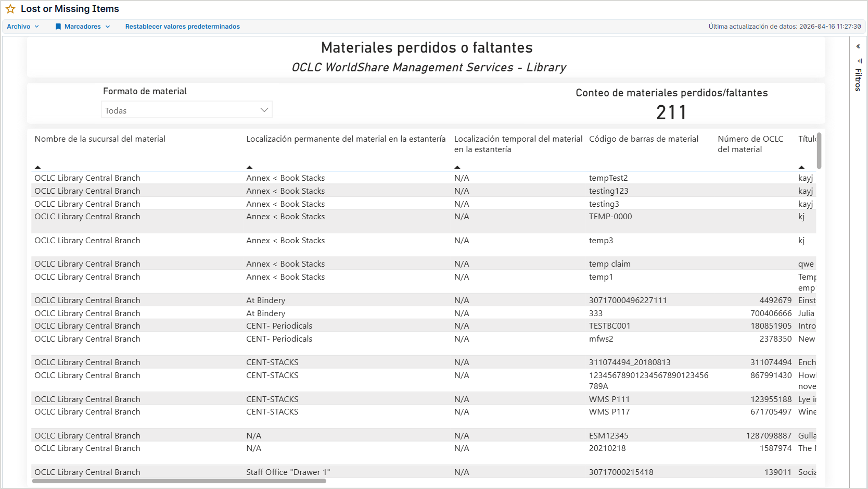Select OCLC number 671705497
The height and width of the screenshot is (489, 868).
[771, 412]
